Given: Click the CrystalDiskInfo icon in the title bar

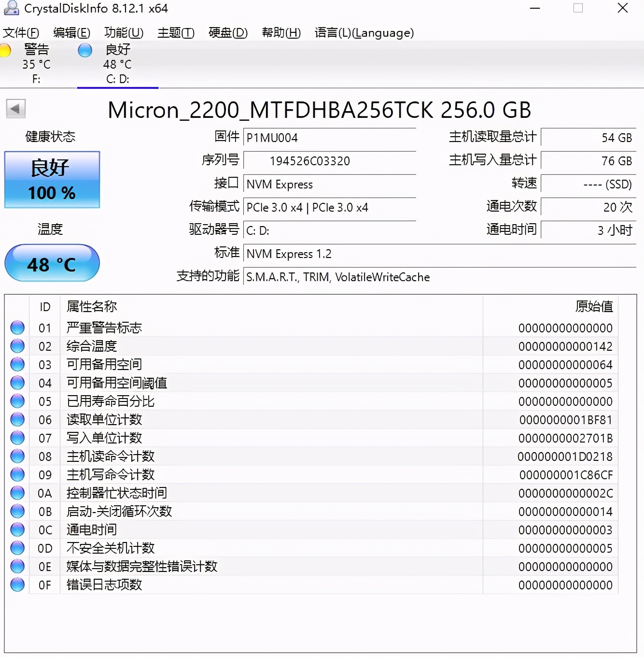Looking at the screenshot, I should click(x=11, y=8).
